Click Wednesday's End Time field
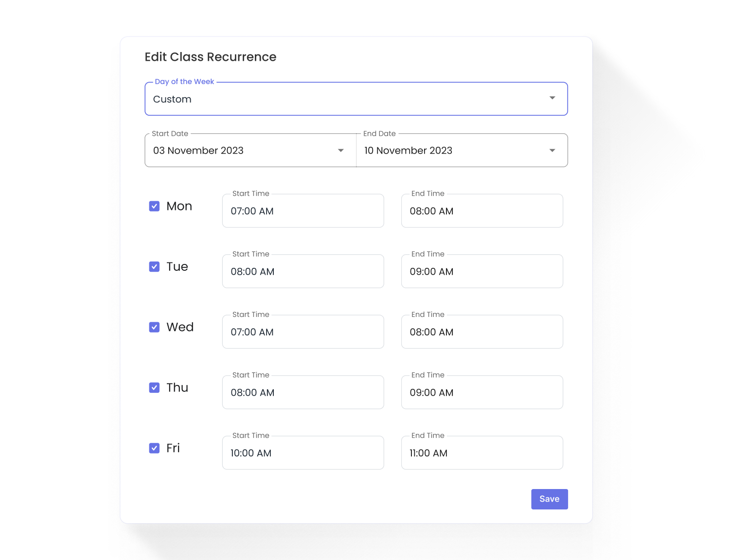 [x=481, y=332]
